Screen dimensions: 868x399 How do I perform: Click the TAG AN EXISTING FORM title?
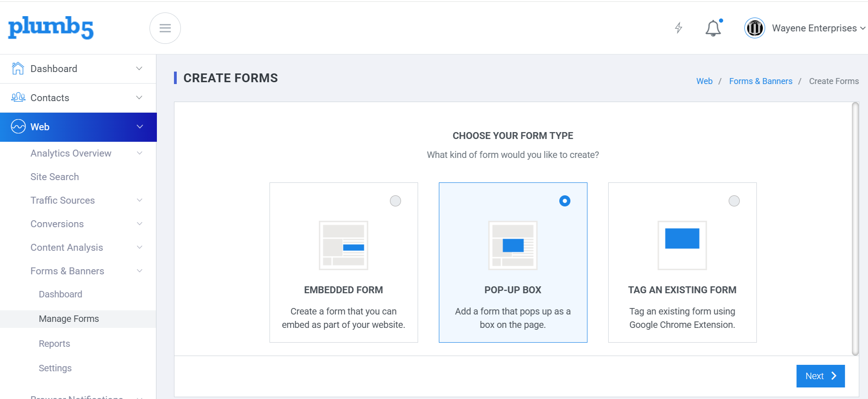pos(682,290)
